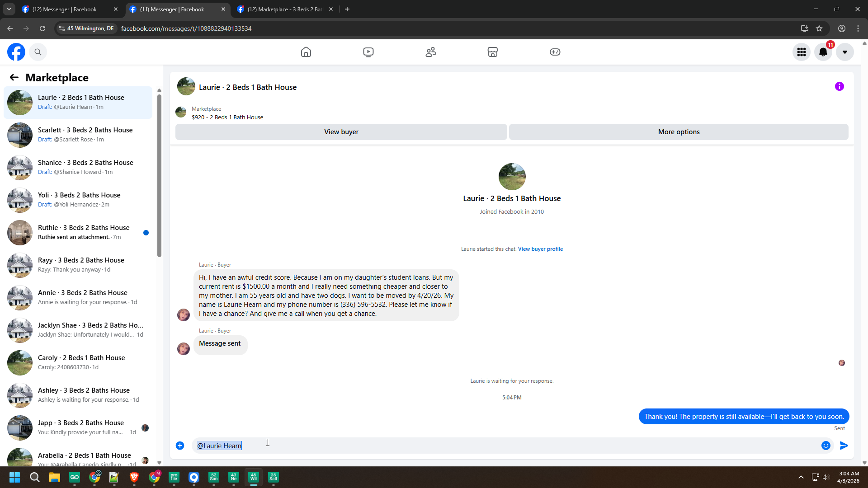868x488 pixels.
Task: Click the install app icon in address bar
Action: pyautogui.click(x=805, y=28)
